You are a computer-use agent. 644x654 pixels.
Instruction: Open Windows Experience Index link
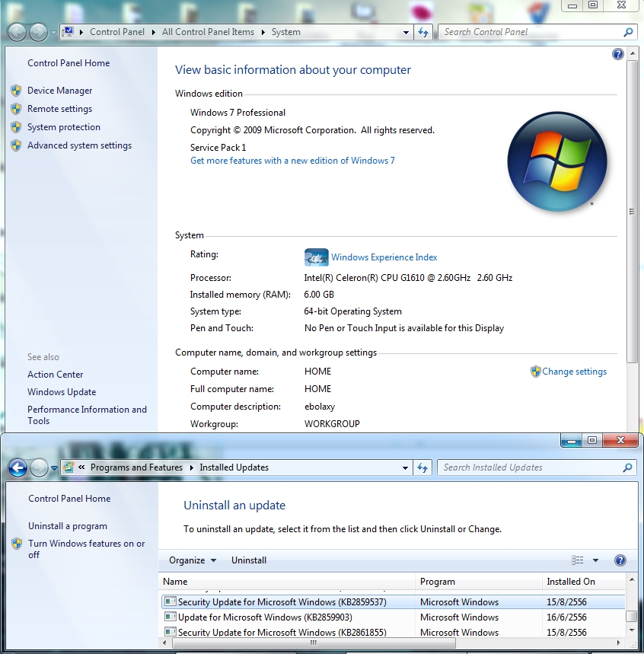coord(384,257)
